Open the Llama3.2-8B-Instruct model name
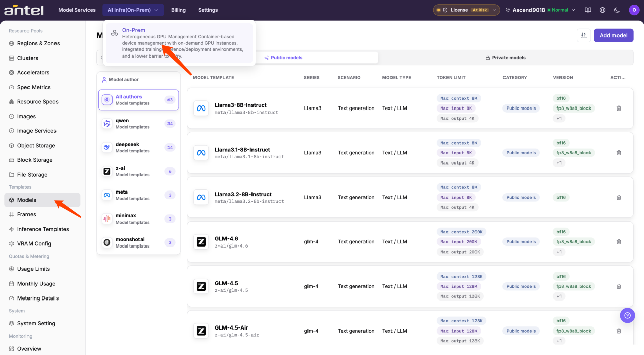644x355 pixels. pyautogui.click(x=243, y=194)
